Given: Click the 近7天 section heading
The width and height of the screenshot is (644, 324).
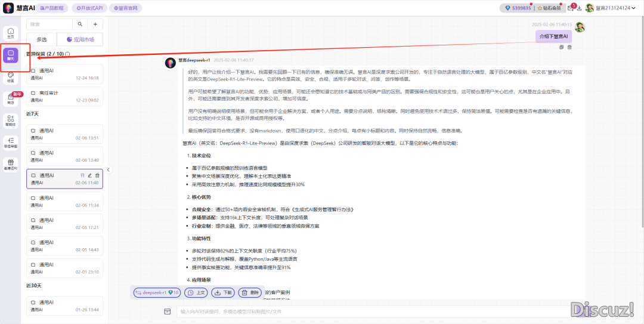Looking at the screenshot, I should point(33,114).
